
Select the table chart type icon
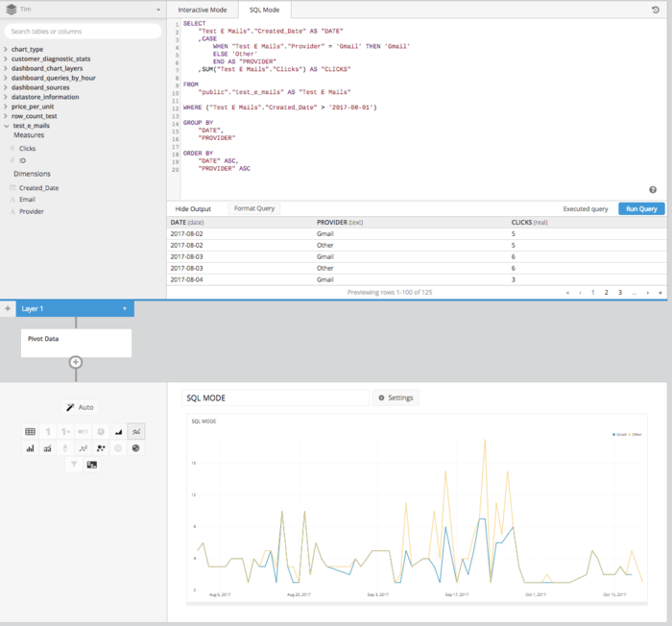[30, 432]
